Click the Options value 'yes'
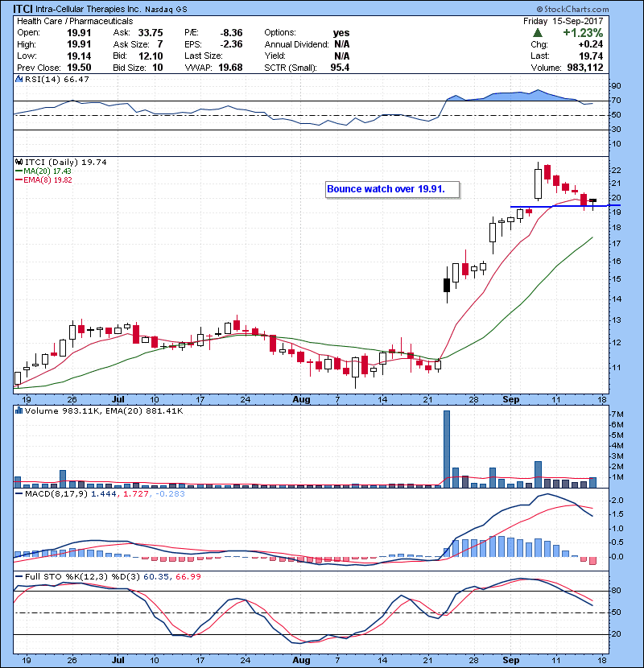The height and width of the screenshot is (668, 644). (x=341, y=33)
